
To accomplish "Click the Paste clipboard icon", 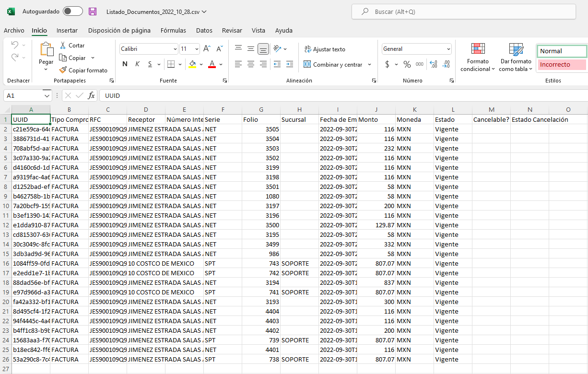I will [x=46, y=50].
